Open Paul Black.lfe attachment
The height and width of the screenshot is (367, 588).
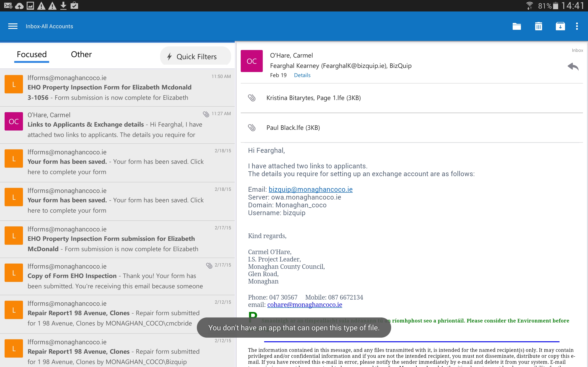(293, 128)
